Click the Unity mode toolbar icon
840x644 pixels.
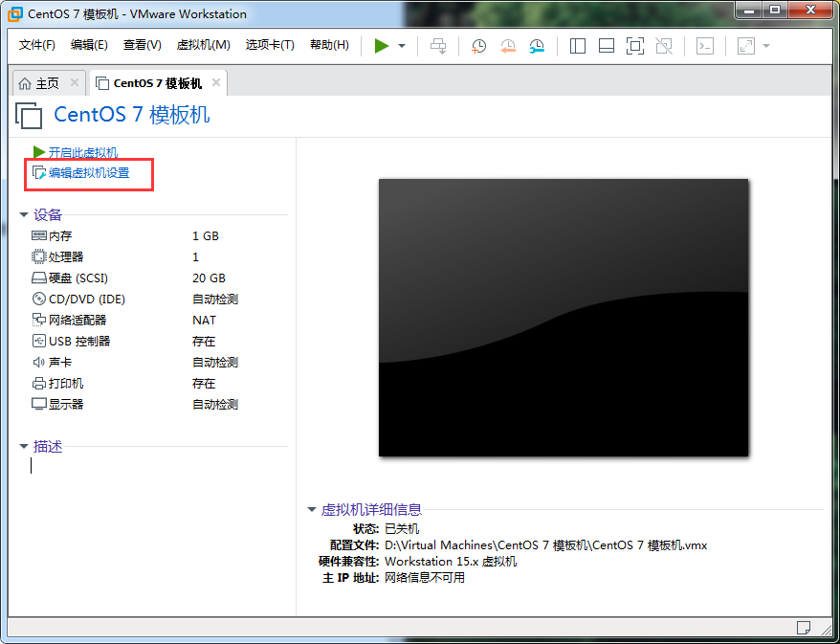[664, 46]
